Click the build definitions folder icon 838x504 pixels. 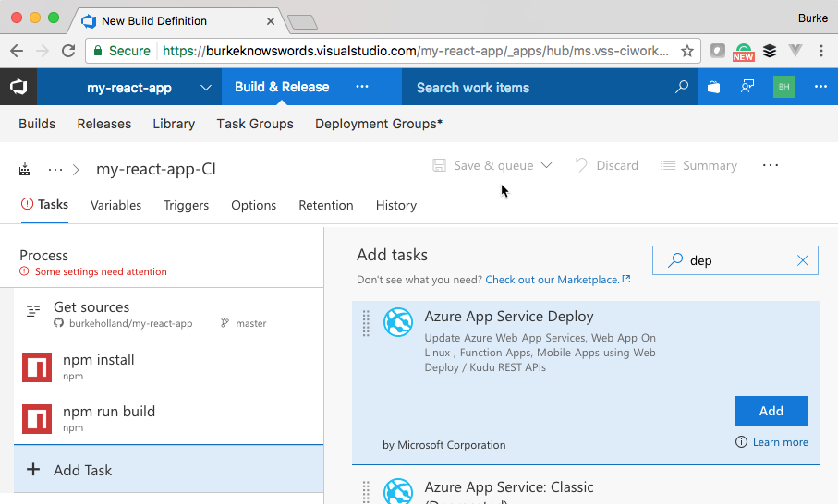pyautogui.click(x=26, y=170)
